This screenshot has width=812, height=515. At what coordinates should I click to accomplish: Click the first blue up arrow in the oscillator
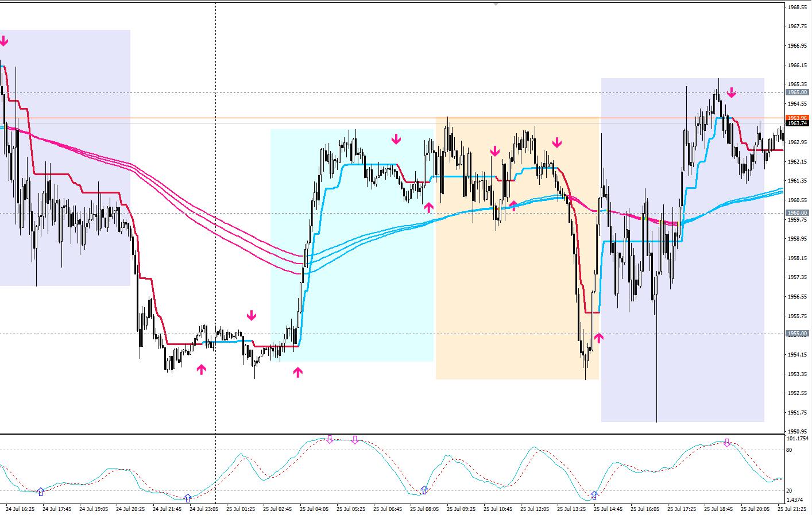pos(40,491)
